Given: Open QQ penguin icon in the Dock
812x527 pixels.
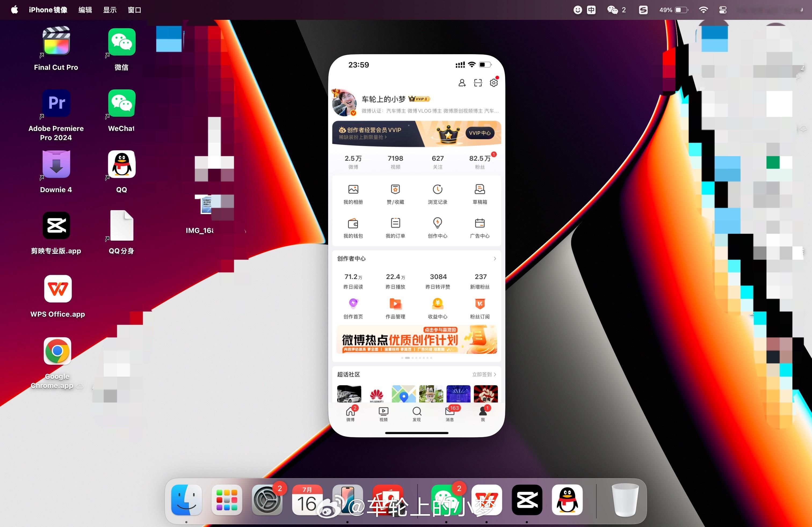Looking at the screenshot, I should coord(567,500).
